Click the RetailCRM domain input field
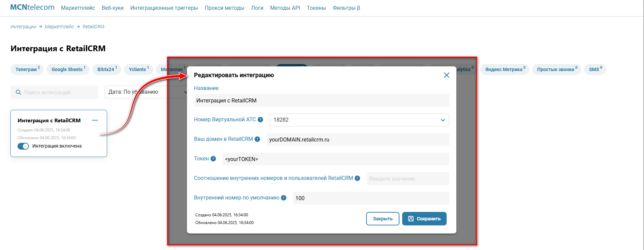The width and height of the screenshot is (644, 250). click(358, 139)
